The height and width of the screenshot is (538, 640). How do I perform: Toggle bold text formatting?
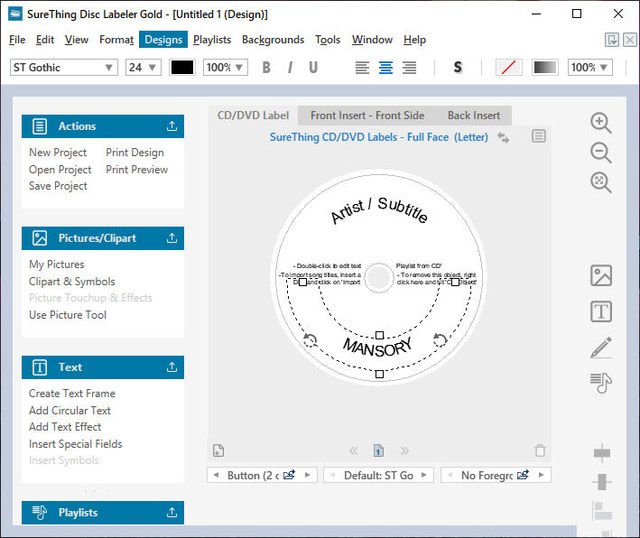266,68
